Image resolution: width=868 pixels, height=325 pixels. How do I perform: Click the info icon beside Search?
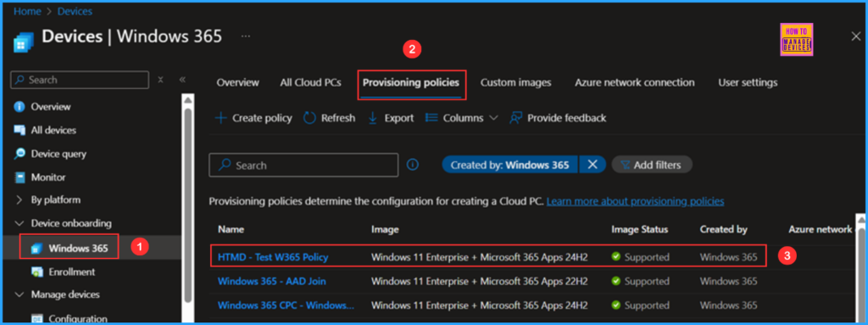pos(413,165)
